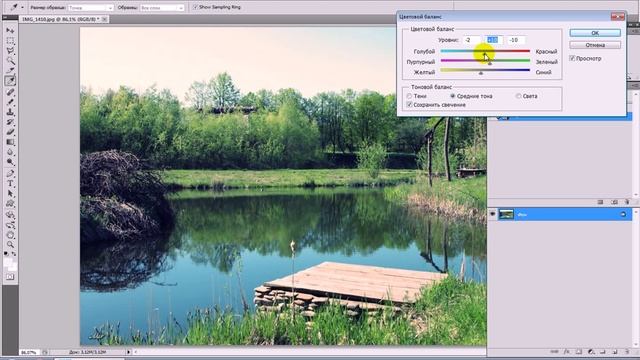This screenshot has height=360, width=640.
Task: Click the foreground color swatch
Action: [x=8, y=261]
